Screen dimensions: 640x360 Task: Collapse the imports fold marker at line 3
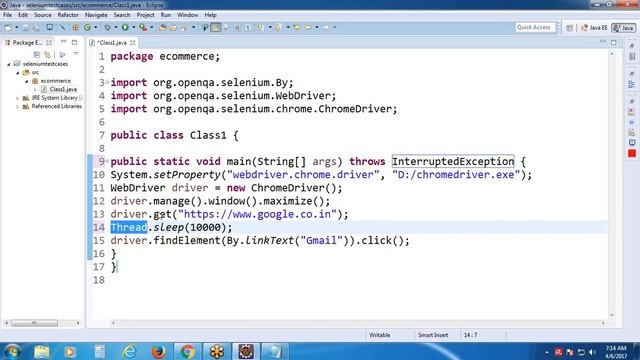point(107,82)
